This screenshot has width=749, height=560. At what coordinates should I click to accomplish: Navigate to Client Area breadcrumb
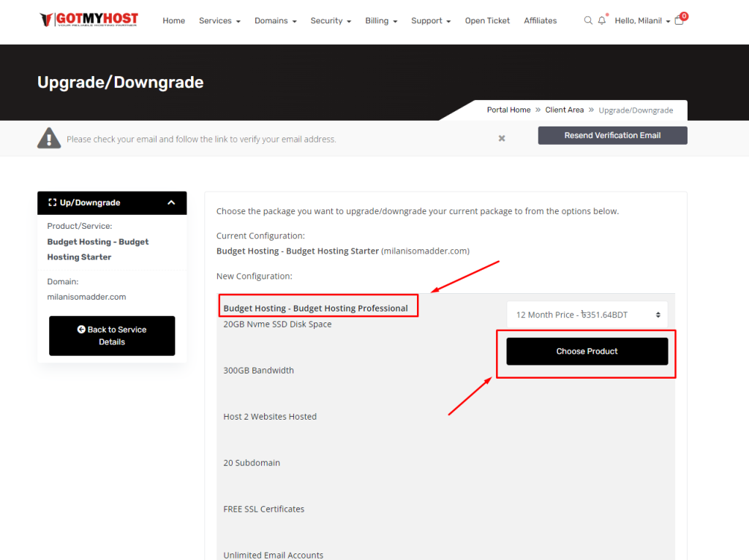(x=564, y=110)
